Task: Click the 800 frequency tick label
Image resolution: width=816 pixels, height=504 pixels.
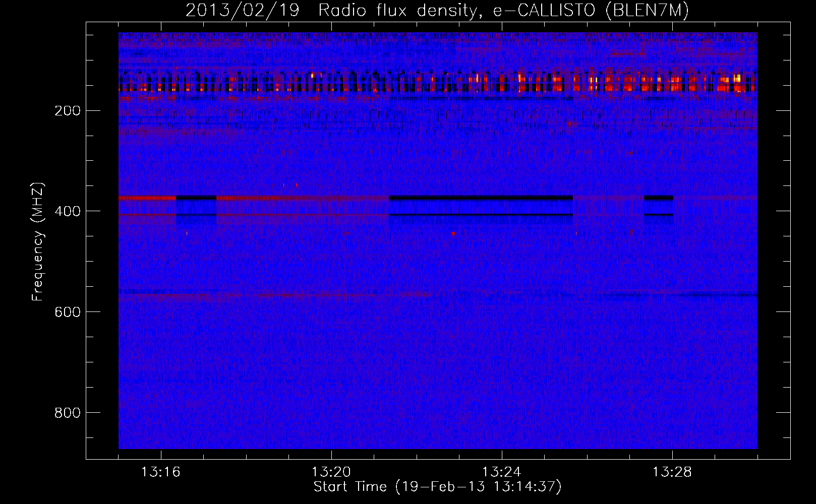Action: [68, 413]
